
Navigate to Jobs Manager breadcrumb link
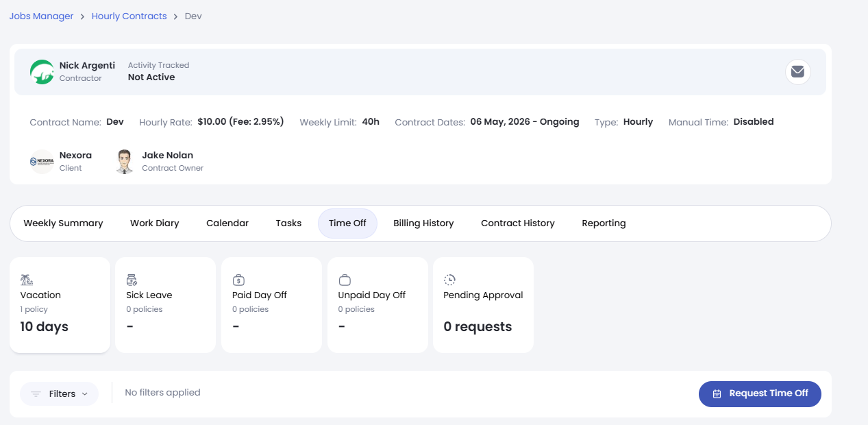tap(41, 16)
